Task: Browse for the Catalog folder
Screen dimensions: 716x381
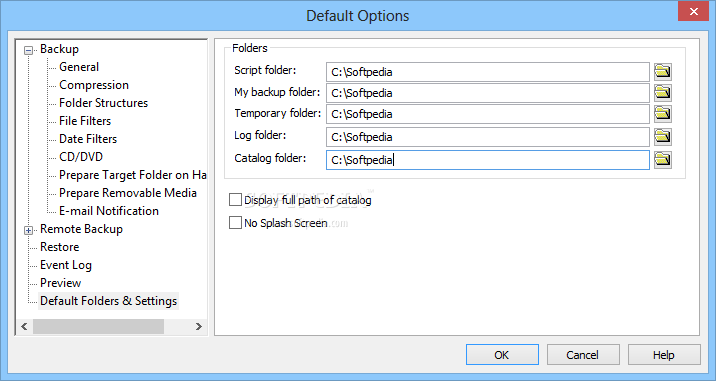Action: pyautogui.click(x=663, y=159)
